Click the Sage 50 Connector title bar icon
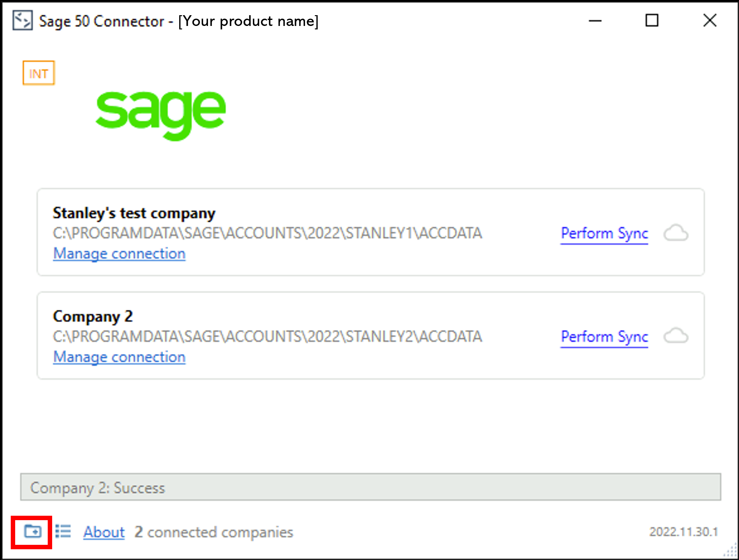 tap(22, 21)
